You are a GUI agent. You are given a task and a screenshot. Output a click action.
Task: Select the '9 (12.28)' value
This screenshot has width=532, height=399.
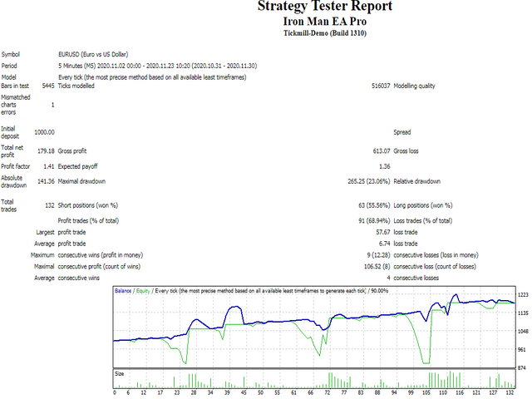coord(378,255)
